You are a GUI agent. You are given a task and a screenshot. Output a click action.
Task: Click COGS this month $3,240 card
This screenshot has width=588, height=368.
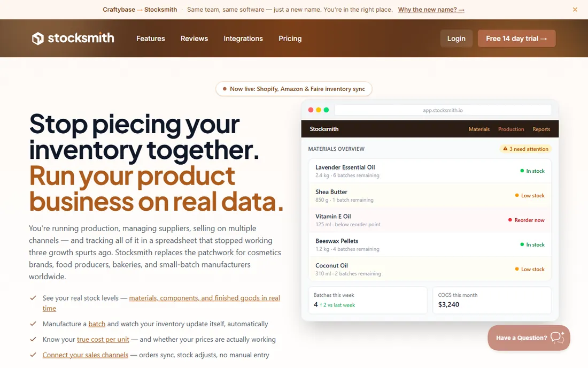point(492,300)
